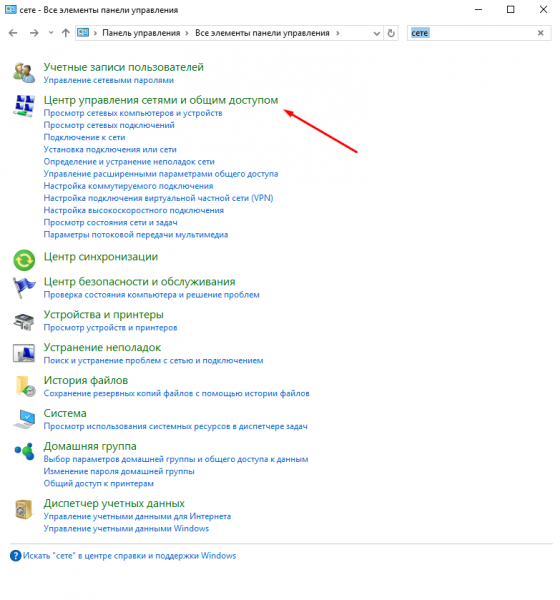Open Диспетчер учетных данных heading
Screen dimensions: 560x600
tap(114, 503)
